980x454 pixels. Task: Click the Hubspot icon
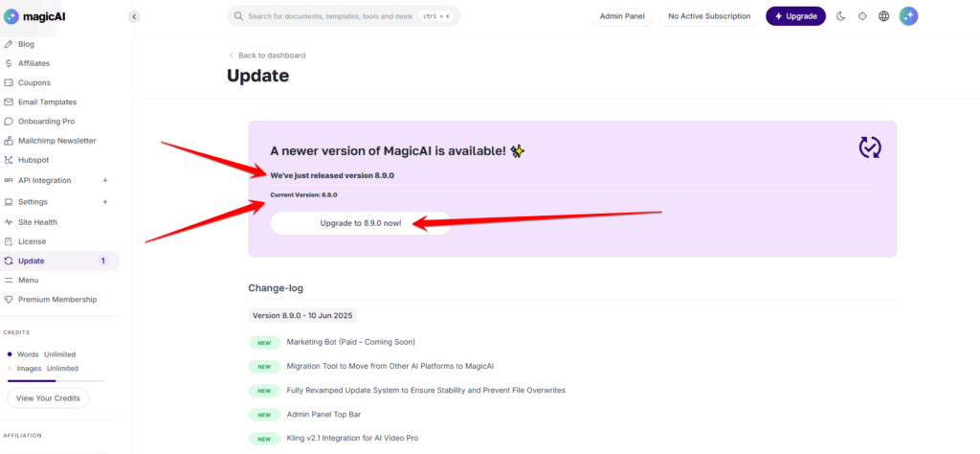(x=8, y=160)
